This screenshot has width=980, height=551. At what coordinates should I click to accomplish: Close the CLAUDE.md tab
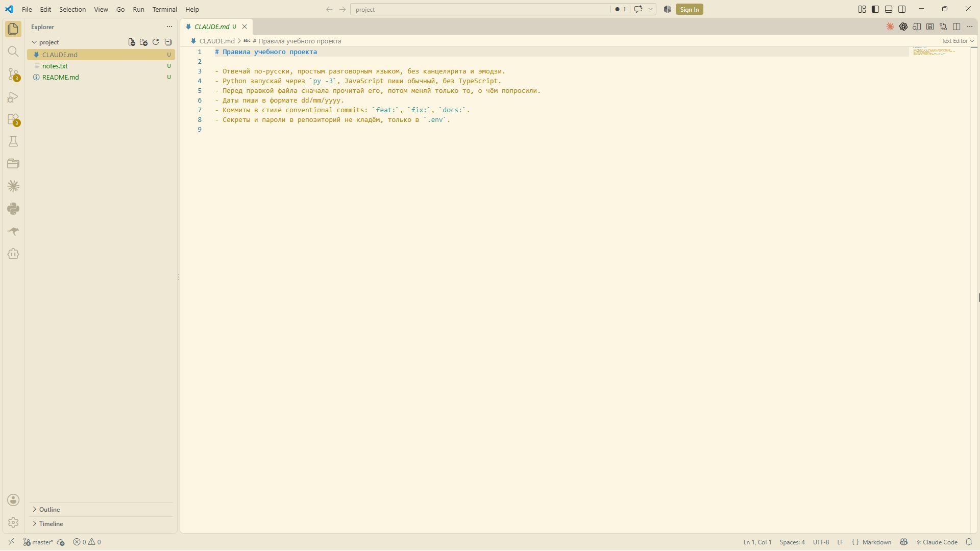(x=244, y=27)
